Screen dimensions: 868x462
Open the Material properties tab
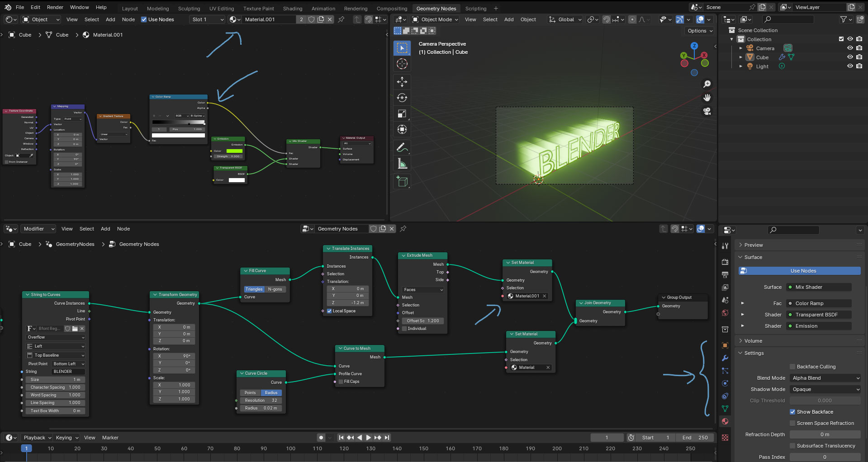tap(725, 421)
